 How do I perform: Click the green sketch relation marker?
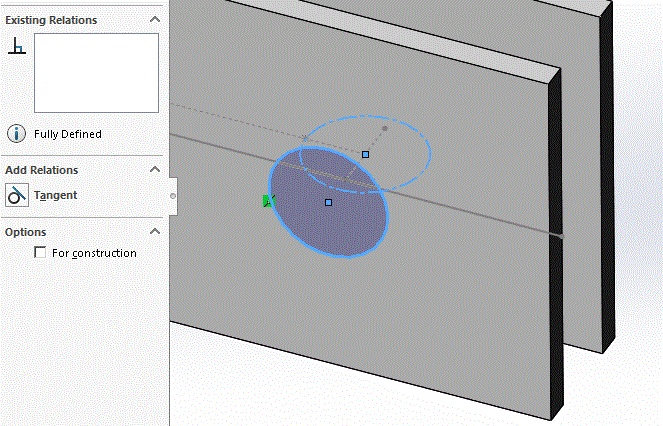click(268, 201)
